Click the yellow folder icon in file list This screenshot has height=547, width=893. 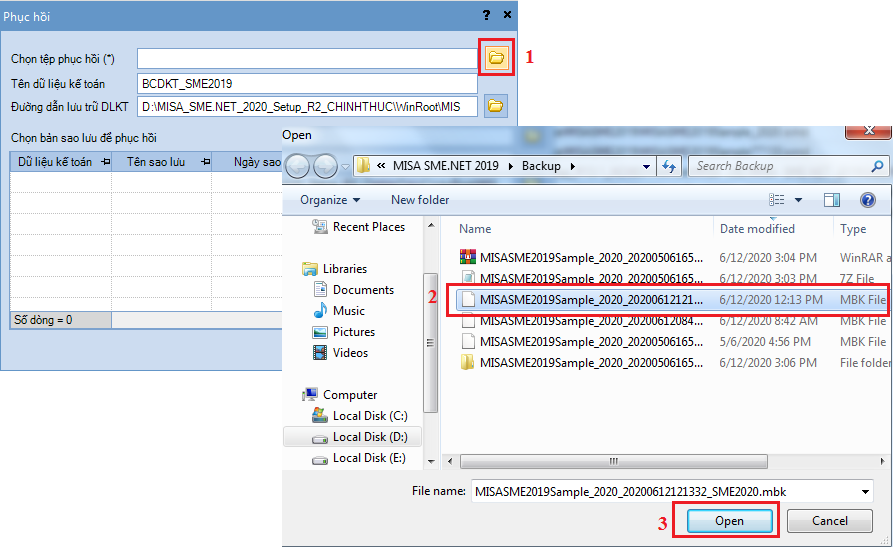(468, 362)
